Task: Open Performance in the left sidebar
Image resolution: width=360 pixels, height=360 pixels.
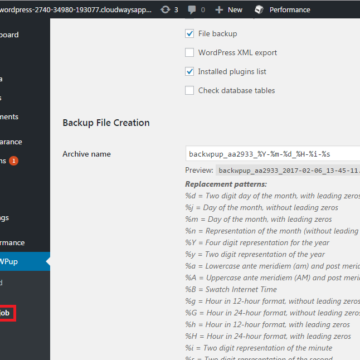Action: click(x=12, y=243)
